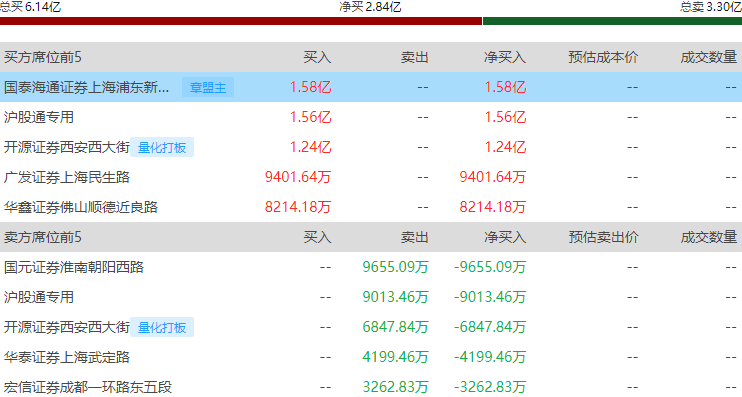The width and height of the screenshot is (742, 397).
Task: Open 华鑫证券佛山顺德近良路 seat
Action: 81,207
